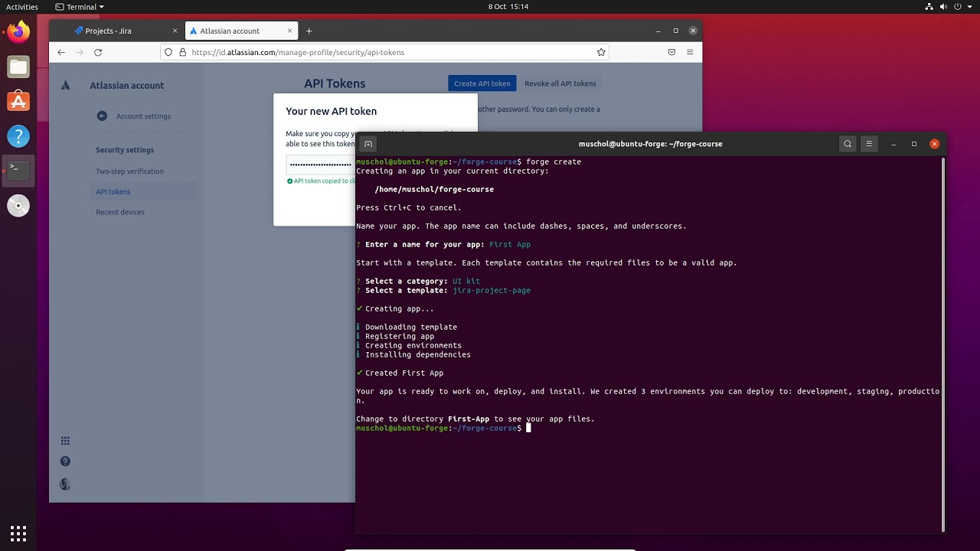This screenshot has width=980, height=551.
Task: Open the Terminal app menu in top bar
Action: coord(80,7)
